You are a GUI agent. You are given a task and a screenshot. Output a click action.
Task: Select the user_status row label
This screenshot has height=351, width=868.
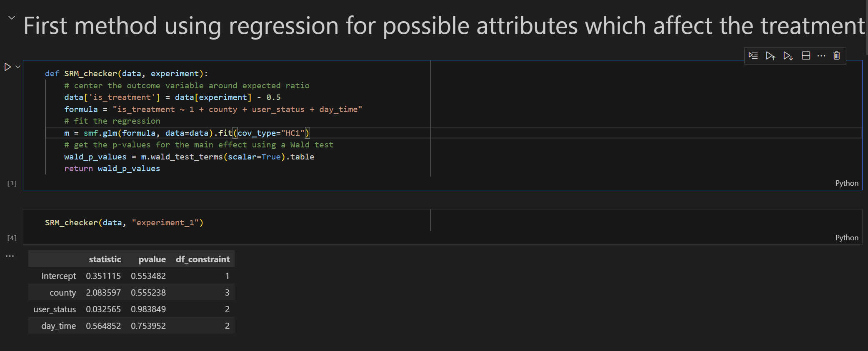coord(55,309)
